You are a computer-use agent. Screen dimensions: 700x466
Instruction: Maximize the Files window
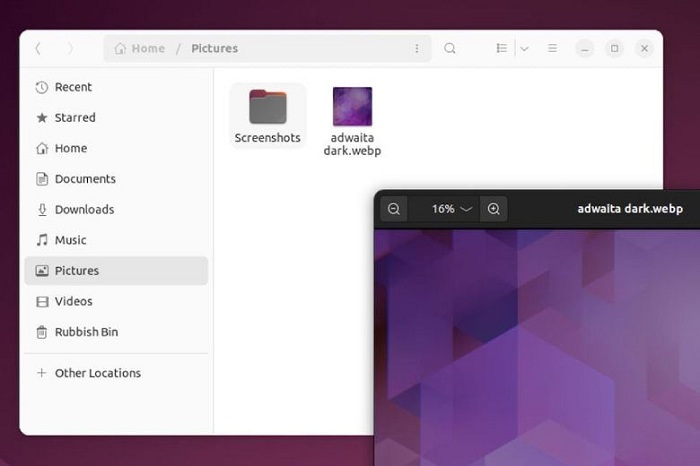click(615, 48)
